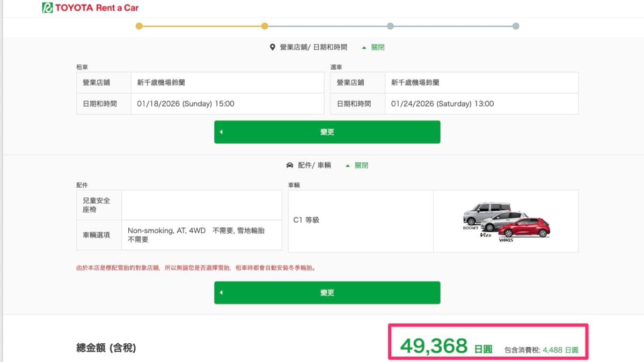Click the location pin icon beside 營業店鋪/ 日期和時間
This screenshot has width=644, height=362.
(272, 47)
